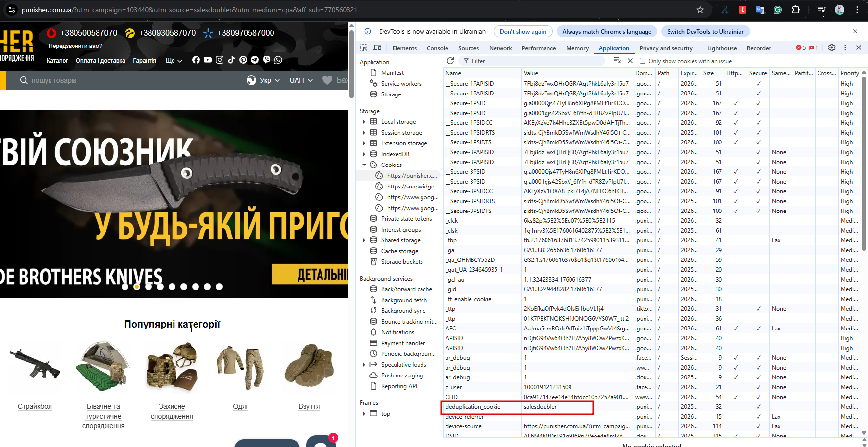Screen dimensions: 868x447
Task: Click 'Switch DevTools to Ukrainian'
Action: (x=706, y=32)
